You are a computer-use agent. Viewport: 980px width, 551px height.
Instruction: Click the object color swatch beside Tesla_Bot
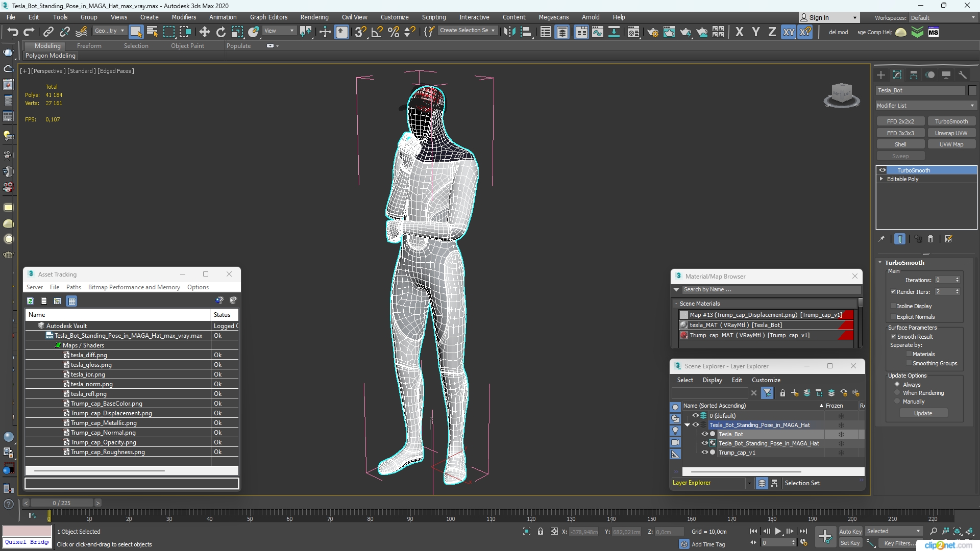click(972, 90)
